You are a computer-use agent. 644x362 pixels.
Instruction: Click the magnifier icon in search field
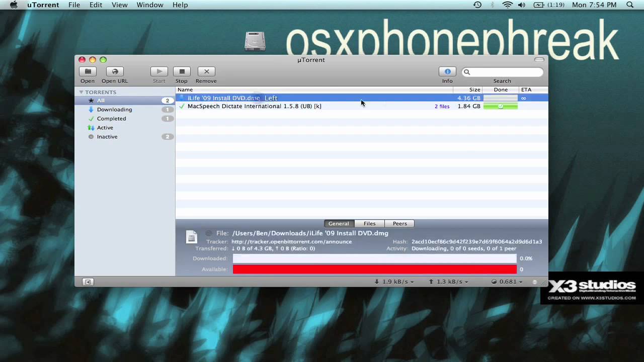pyautogui.click(x=467, y=72)
